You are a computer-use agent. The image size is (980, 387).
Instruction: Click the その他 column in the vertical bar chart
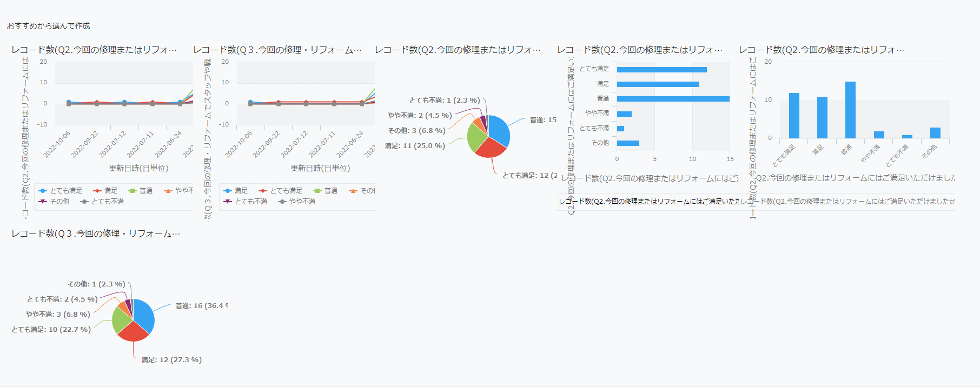(935, 133)
